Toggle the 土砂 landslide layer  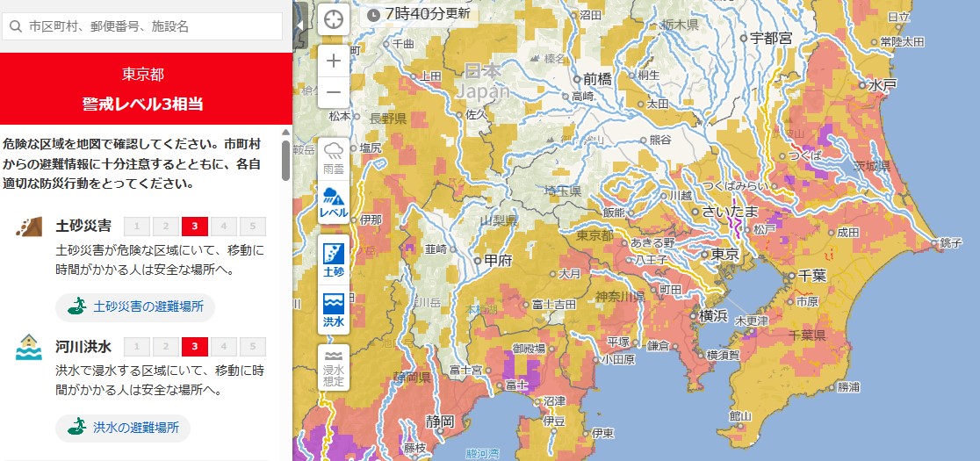click(x=334, y=260)
